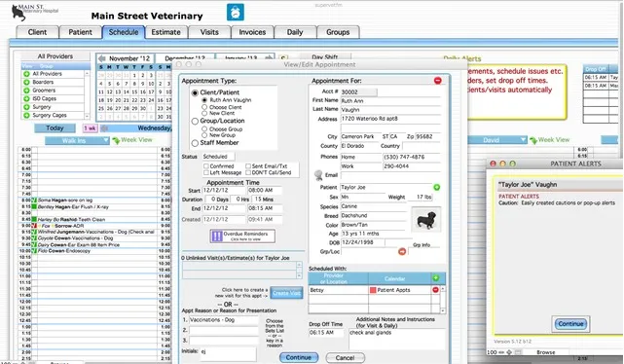
Task: Click the alarm clock icon near title
Action: click(236, 12)
